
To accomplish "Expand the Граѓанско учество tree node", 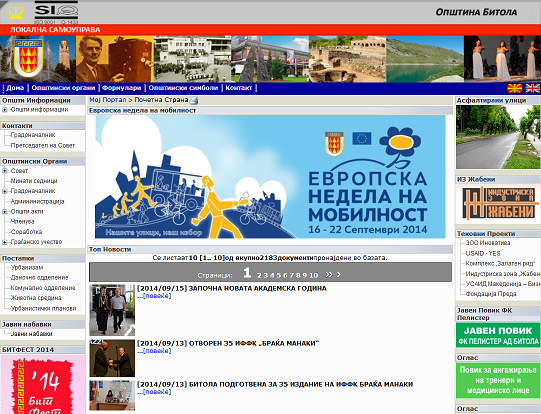I will click(4, 242).
